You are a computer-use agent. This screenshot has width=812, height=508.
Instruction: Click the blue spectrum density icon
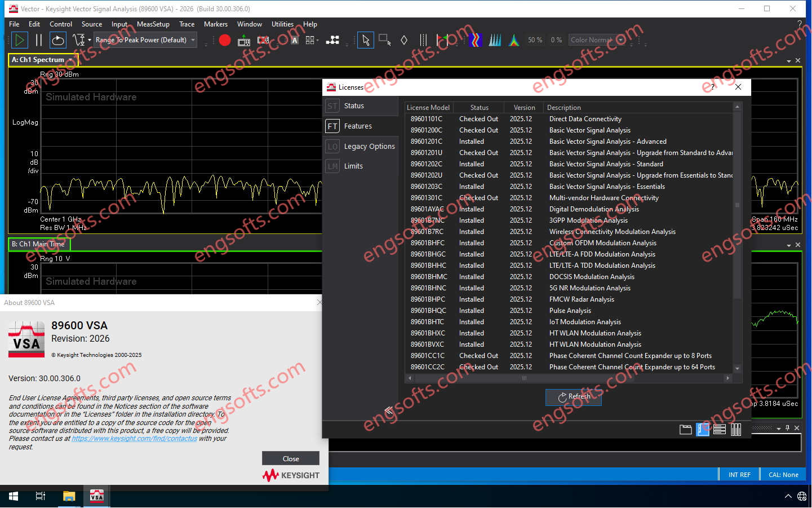tap(494, 39)
